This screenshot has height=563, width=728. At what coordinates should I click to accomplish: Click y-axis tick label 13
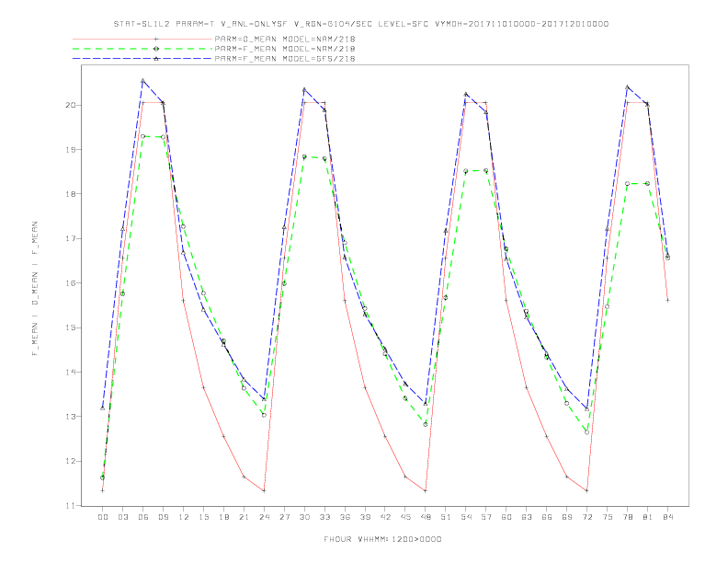click(x=71, y=417)
